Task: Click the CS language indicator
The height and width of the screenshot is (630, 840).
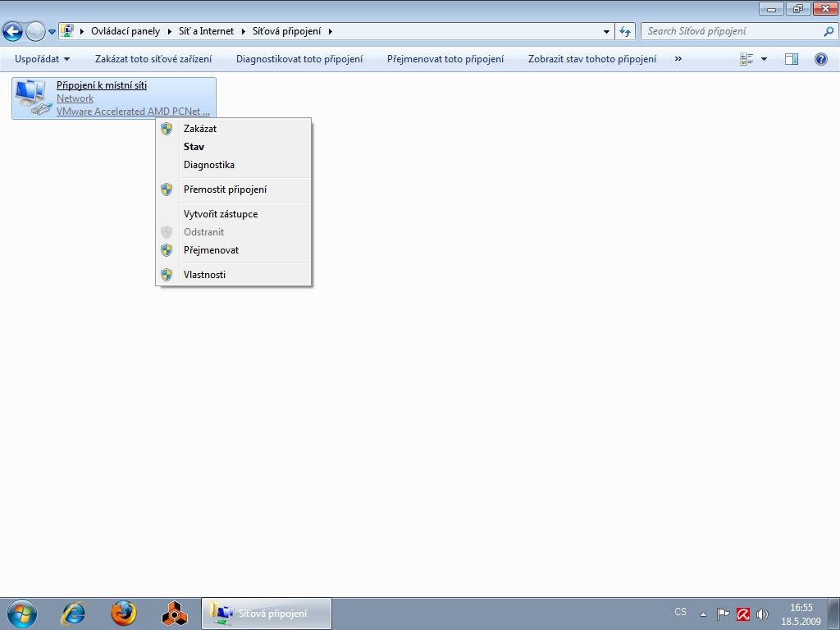Action: click(680, 612)
